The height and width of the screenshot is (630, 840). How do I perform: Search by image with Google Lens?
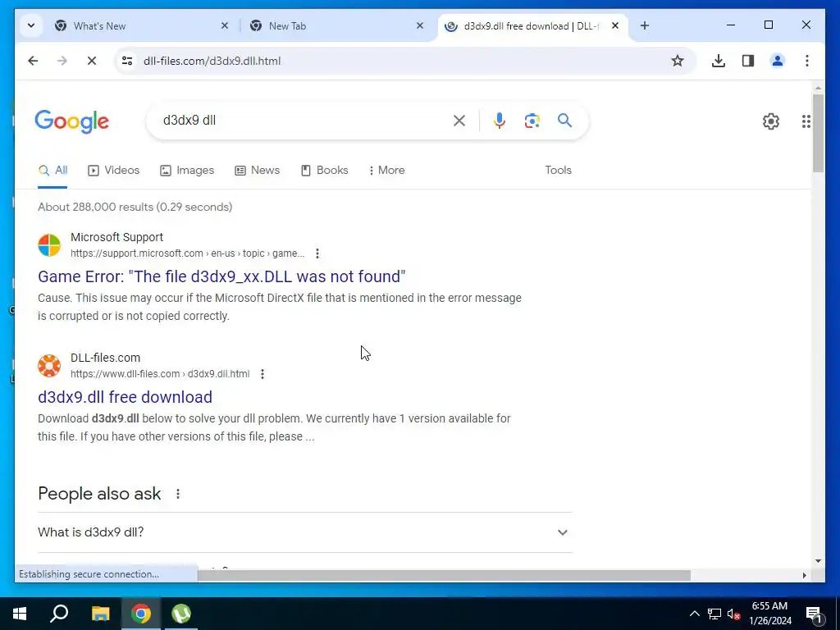(x=532, y=121)
